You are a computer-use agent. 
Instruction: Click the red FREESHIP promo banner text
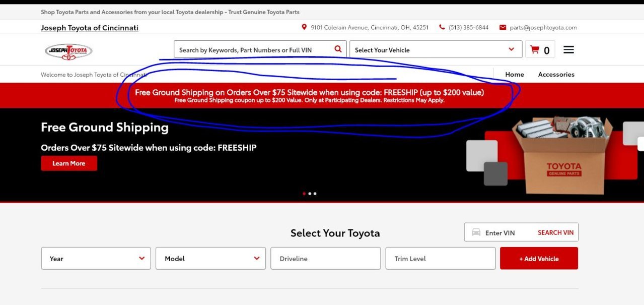click(309, 92)
